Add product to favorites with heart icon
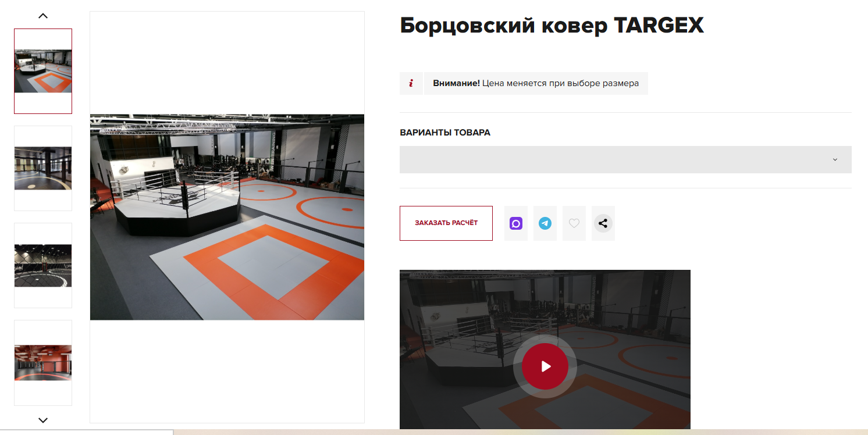The image size is (868, 435). [x=574, y=223]
